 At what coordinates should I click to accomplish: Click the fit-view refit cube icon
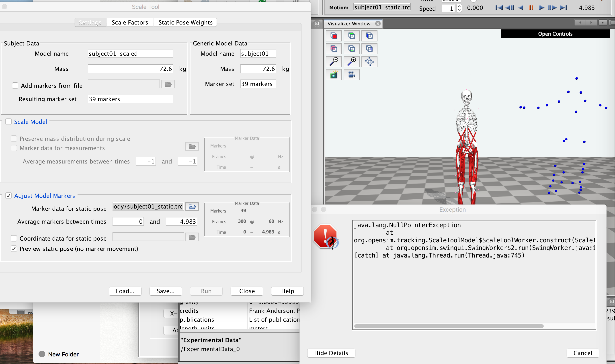(369, 61)
